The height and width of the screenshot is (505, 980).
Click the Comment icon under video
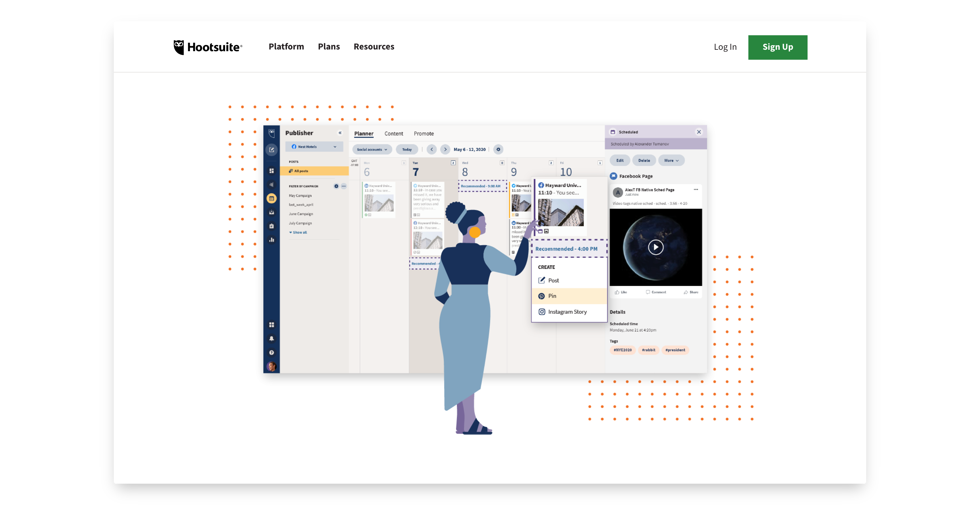pyautogui.click(x=648, y=292)
